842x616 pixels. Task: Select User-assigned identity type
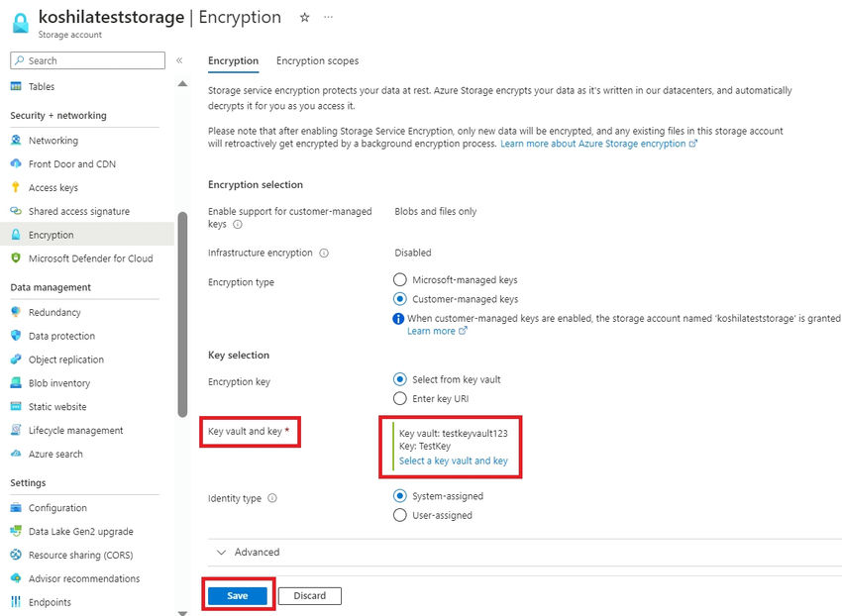(400, 515)
